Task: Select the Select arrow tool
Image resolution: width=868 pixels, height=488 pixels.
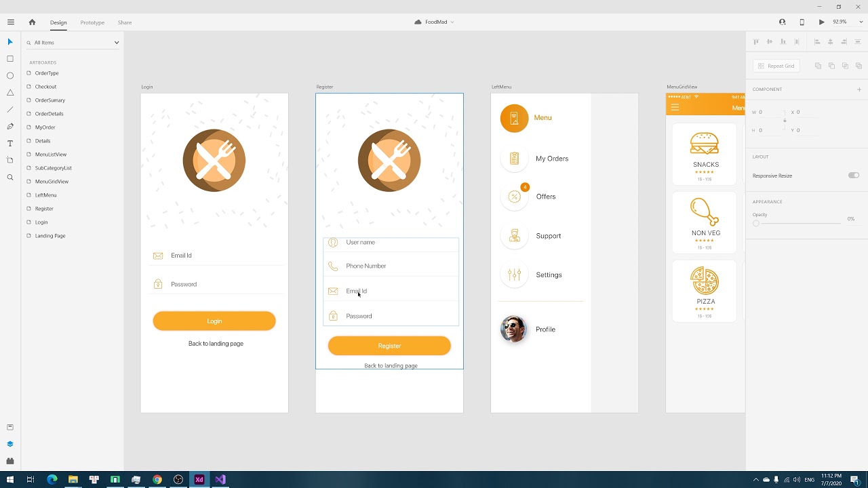Action: coord(10,42)
